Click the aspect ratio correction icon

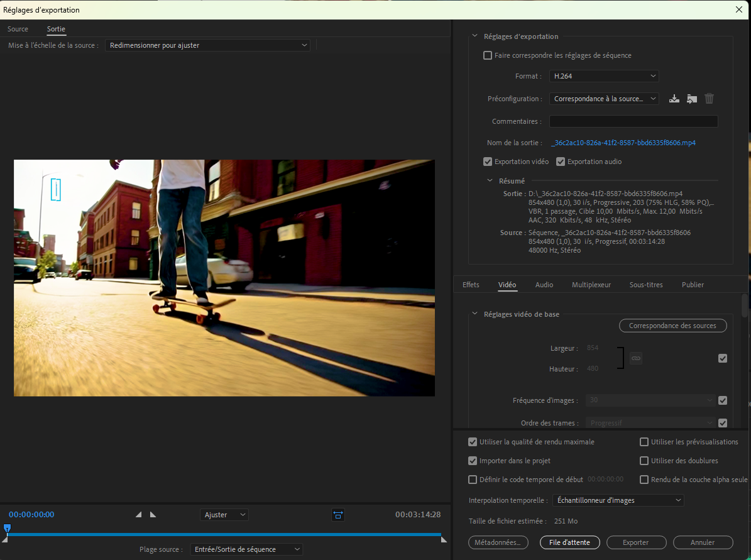(x=338, y=515)
